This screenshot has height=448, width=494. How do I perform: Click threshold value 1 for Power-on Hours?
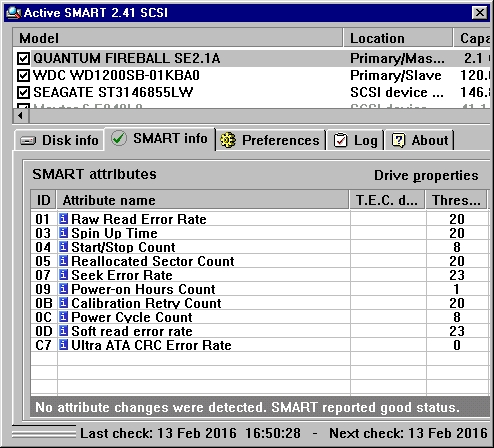(457, 289)
